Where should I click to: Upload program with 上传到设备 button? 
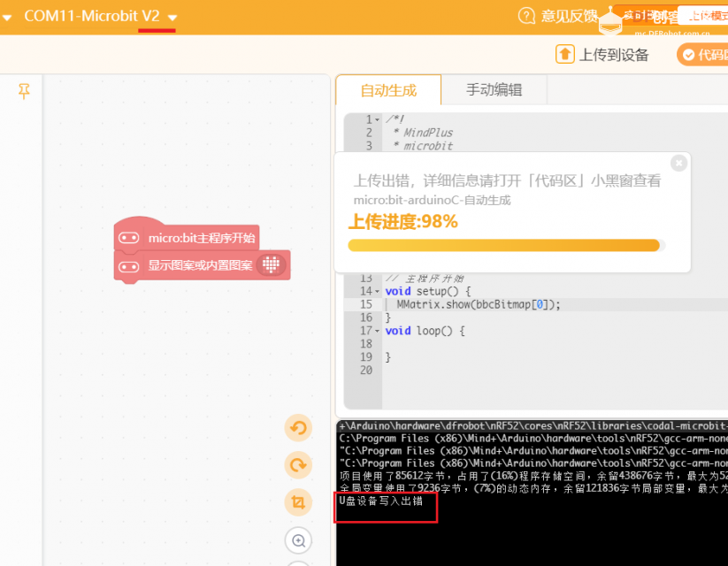(602, 54)
